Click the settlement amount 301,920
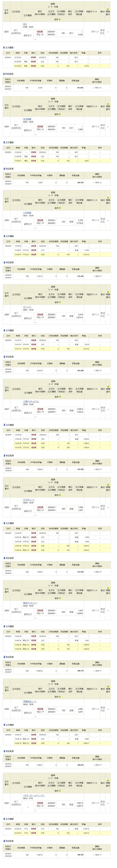The height and width of the screenshot is (868, 117). (80, 469)
